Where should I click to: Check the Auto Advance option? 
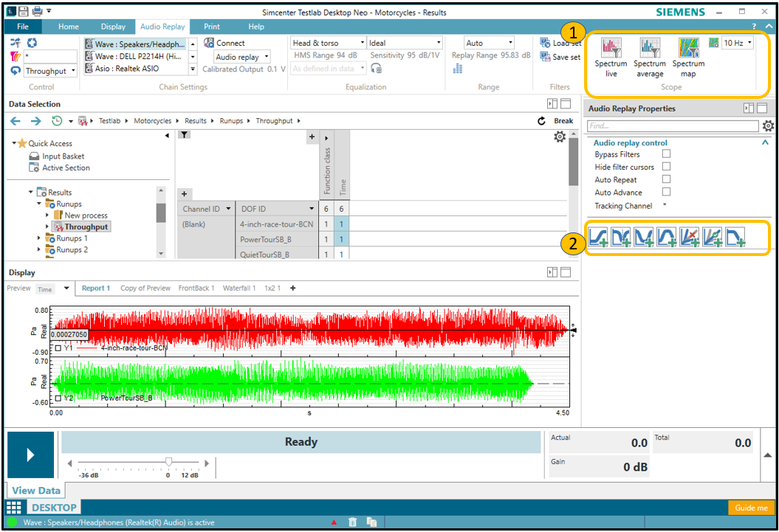coord(666,192)
